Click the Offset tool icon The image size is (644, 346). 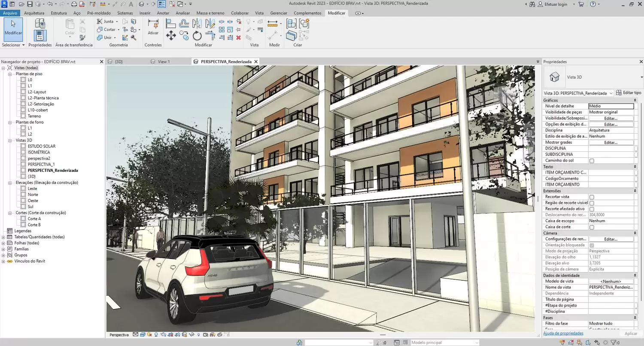click(x=184, y=23)
